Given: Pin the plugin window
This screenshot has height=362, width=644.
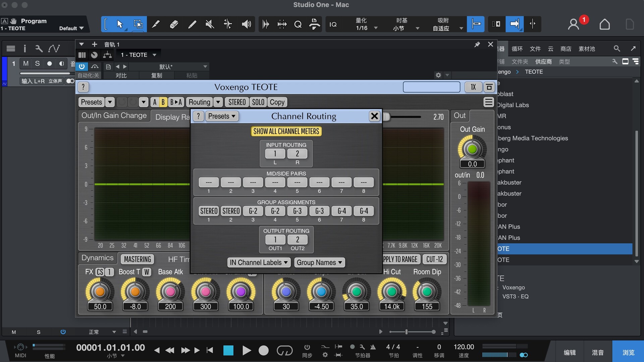Looking at the screenshot, I should 477,44.
